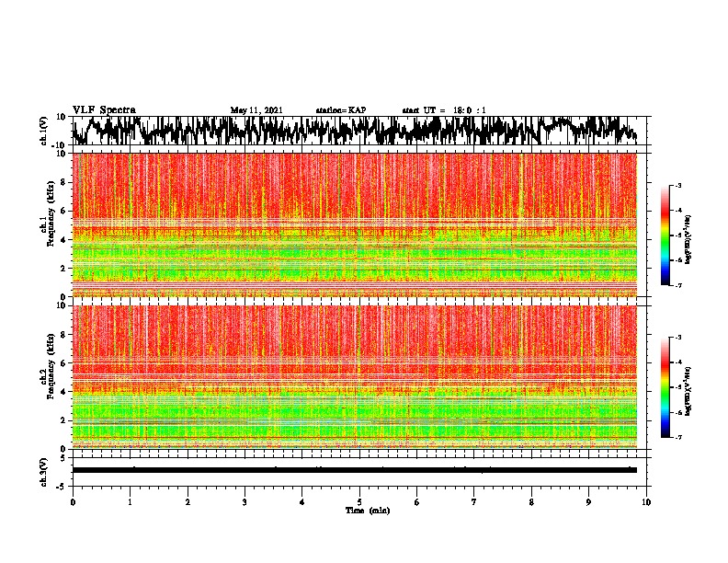Click time axis tick label "6"
The width and height of the screenshot is (728, 563).
417,502
